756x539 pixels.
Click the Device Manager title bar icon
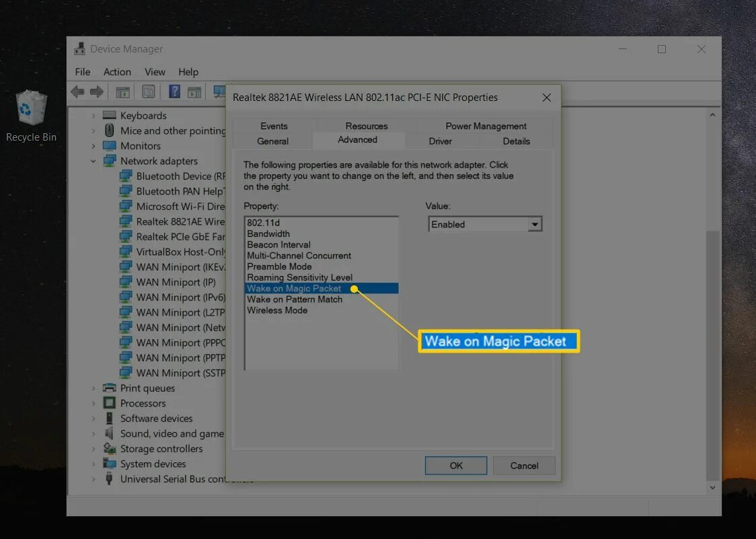pyautogui.click(x=79, y=48)
